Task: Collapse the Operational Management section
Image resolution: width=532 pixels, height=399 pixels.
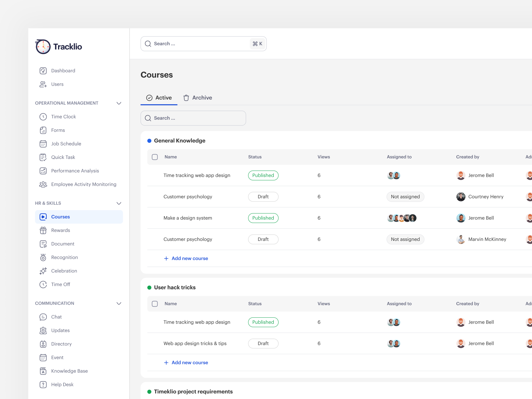Action: pyautogui.click(x=119, y=103)
